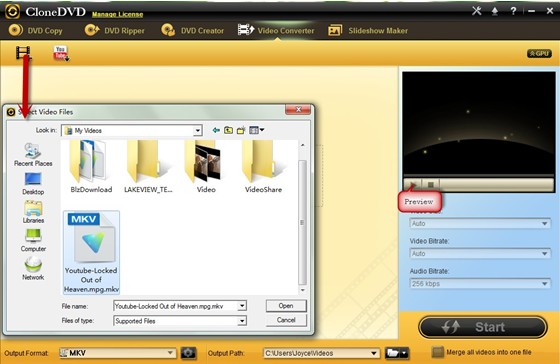560x364 pixels.
Task: Click the upgrade arrow icon in title bar
Action: click(x=495, y=11)
